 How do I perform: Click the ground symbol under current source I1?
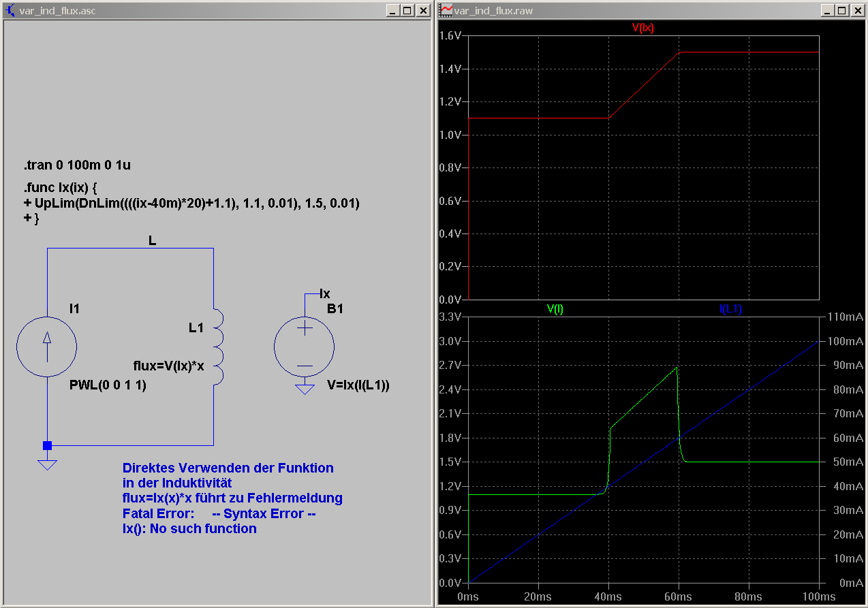(x=47, y=465)
